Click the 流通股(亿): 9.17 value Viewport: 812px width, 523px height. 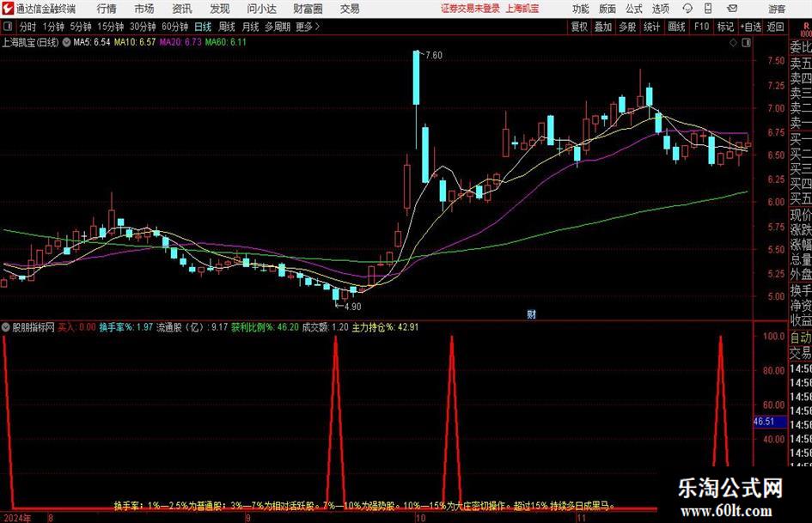point(192,327)
